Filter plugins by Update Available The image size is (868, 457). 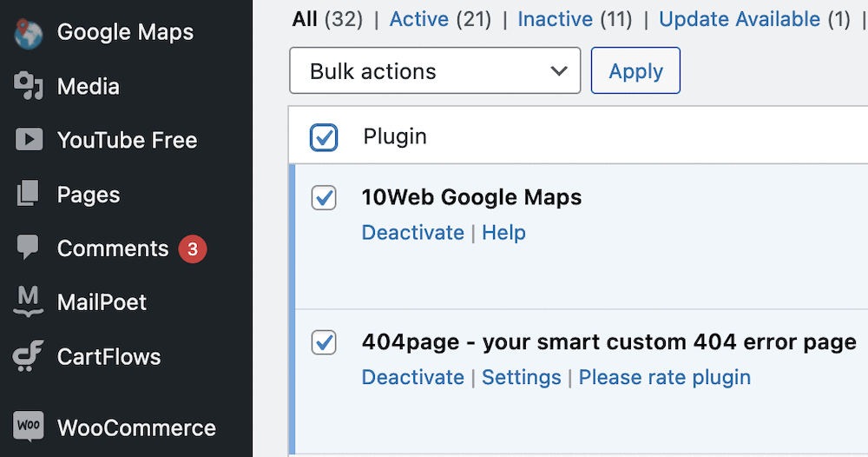(x=740, y=19)
